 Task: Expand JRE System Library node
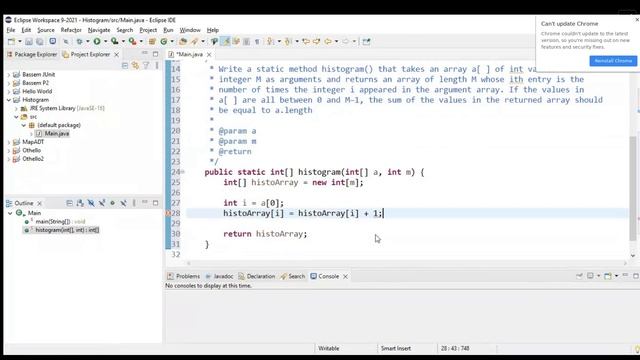[16, 109]
